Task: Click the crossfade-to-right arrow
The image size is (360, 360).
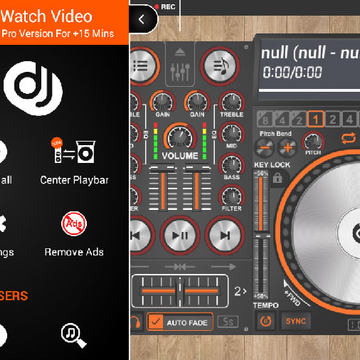Action: pyautogui.click(x=223, y=267)
